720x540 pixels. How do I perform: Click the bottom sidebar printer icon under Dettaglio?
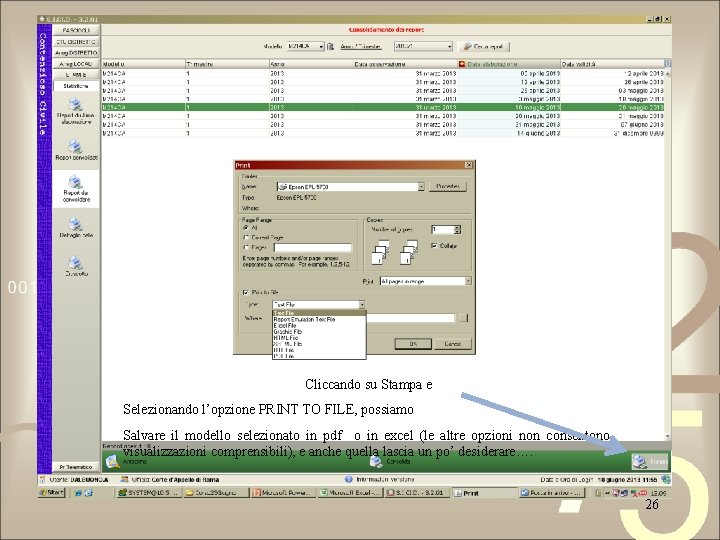(75, 263)
